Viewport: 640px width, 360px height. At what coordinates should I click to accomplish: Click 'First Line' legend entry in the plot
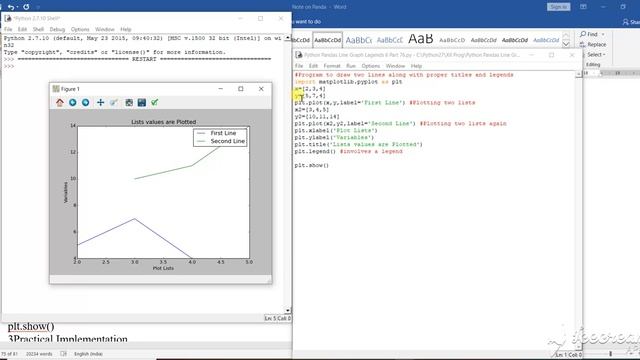(223, 133)
